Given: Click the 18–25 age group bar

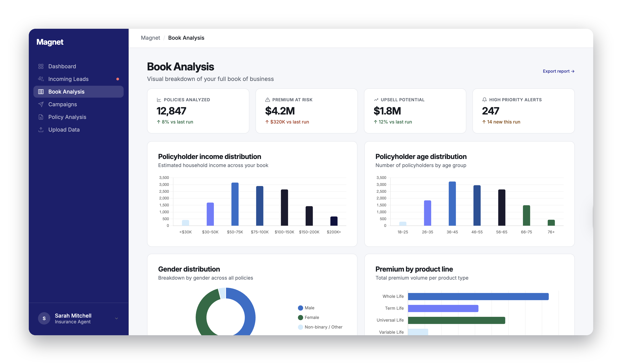Looking at the screenshot, I should [x=403, y=224].
